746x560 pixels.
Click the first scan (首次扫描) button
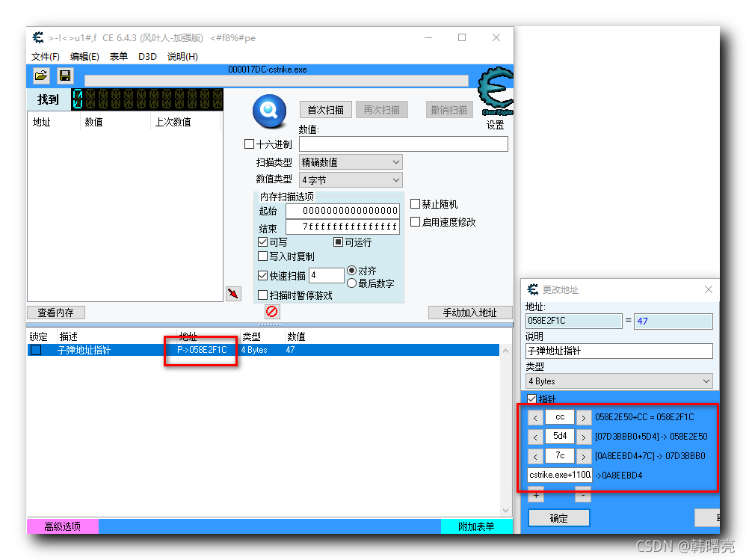click(325, 110)
